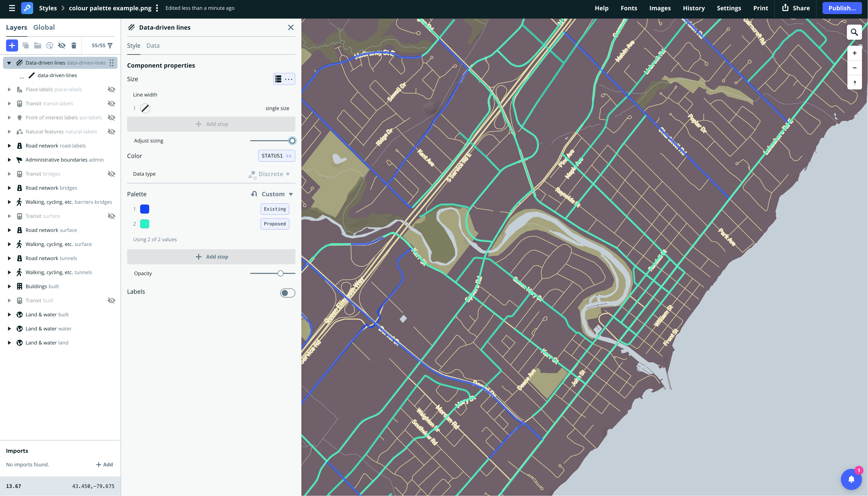
Task: Show the hidden Place labels layer
Action: click(111, 89)
